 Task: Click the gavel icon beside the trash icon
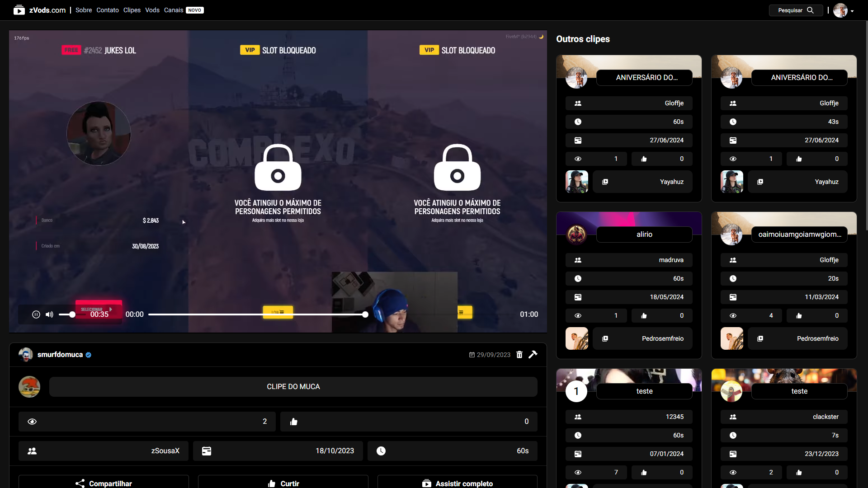(x=533, y=355)
